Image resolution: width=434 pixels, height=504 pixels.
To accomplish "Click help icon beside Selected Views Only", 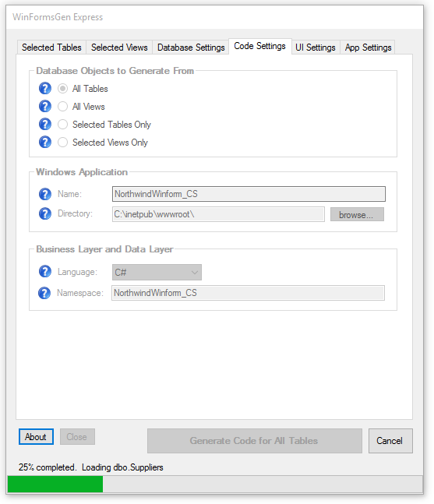I will point(45,142).
